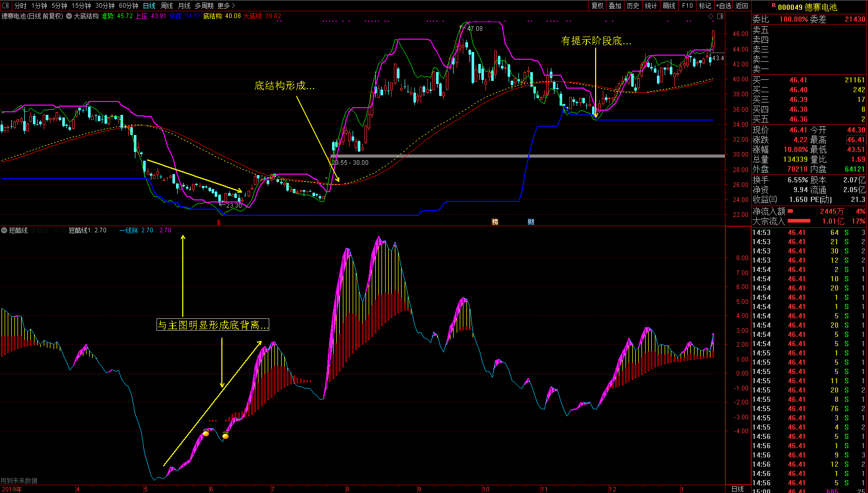Screen dimensions: 868x493
Task: Expand the 更多 periods menu
Action: point(225,6)
